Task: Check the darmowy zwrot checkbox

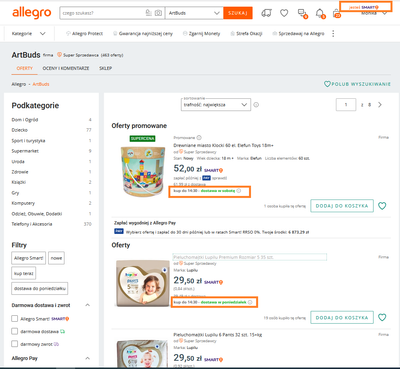Action: (x=15, y=344)
